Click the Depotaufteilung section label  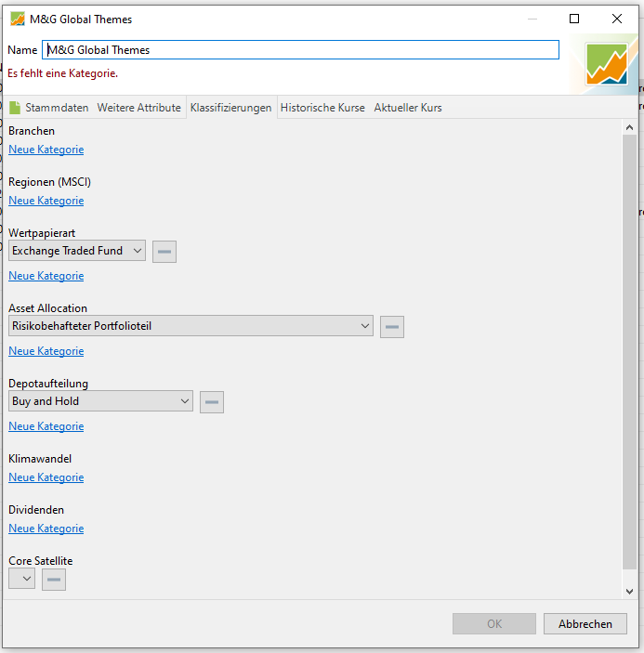pyautogui.click(x=48, y=384)
